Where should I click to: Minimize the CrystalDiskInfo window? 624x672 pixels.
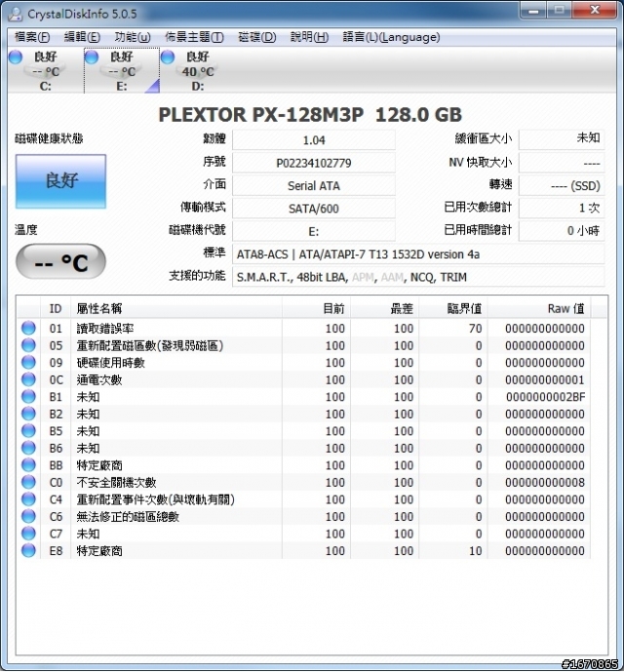tap(533, 11)
